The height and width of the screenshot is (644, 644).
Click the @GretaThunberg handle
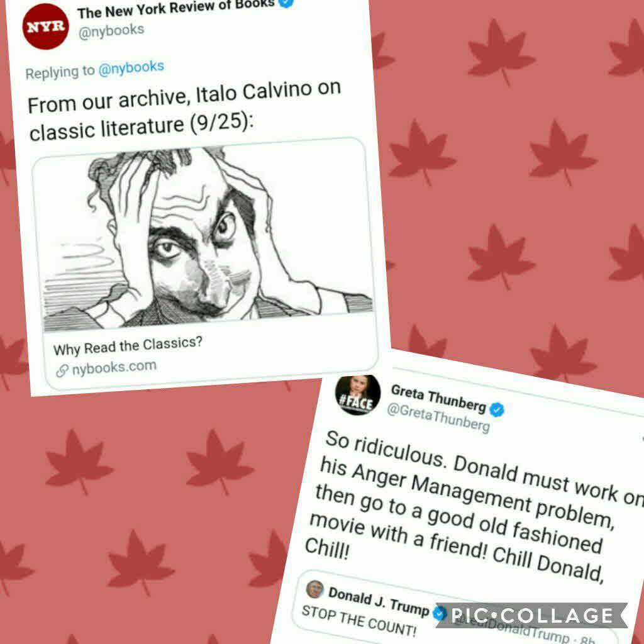438,417
